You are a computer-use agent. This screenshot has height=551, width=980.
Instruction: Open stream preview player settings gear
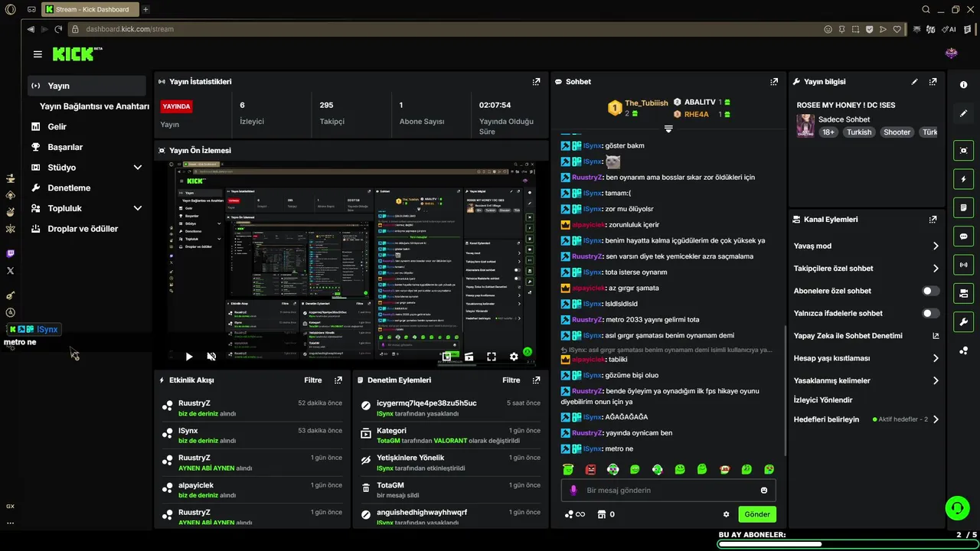[x=514, y=357]
